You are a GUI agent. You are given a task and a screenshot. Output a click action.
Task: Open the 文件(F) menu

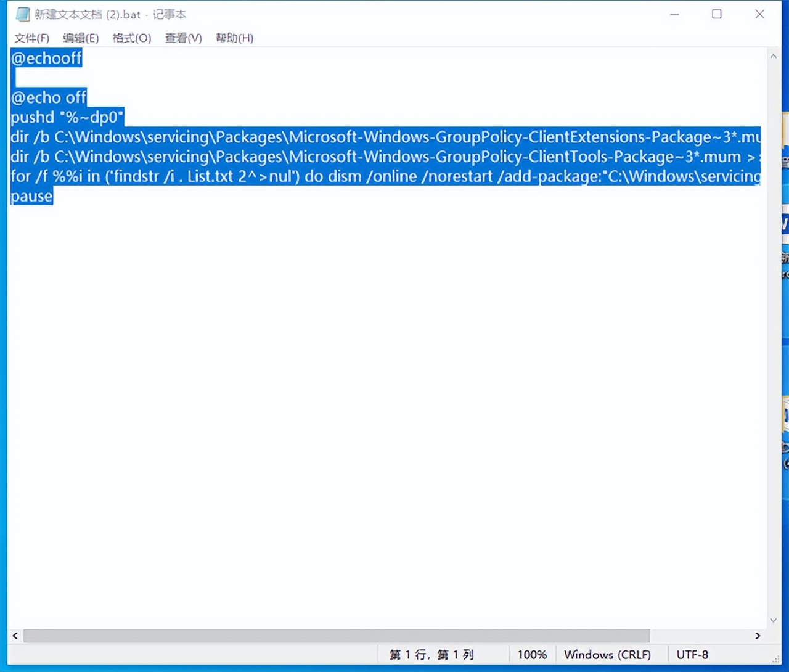pos(31,38)
